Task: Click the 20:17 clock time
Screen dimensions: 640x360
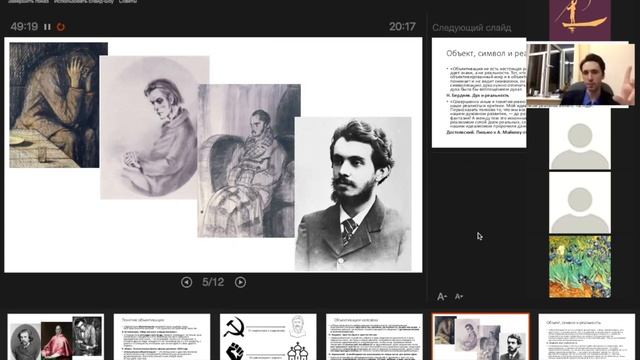Action: pyautogui.click(x=402, y=27)
